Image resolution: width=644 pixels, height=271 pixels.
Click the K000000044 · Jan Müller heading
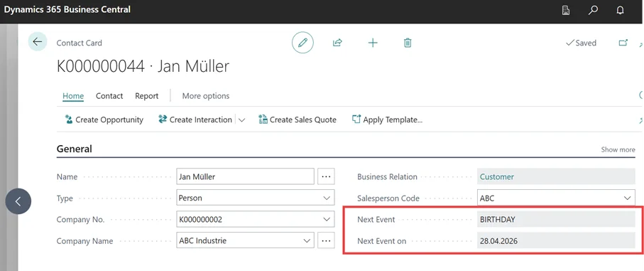[143, 66]
